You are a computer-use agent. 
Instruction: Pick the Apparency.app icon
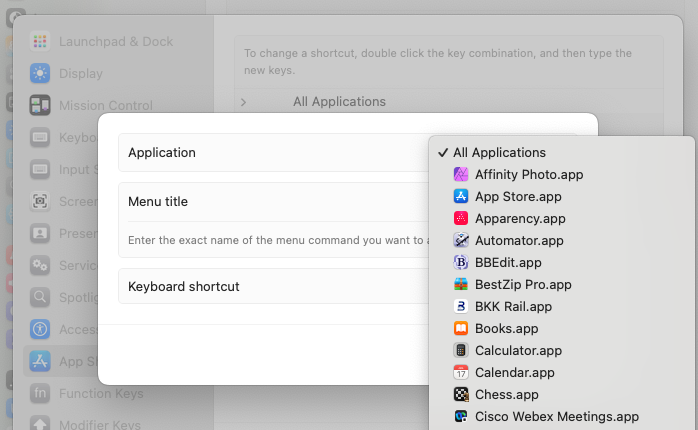click(x=461, y=219)
